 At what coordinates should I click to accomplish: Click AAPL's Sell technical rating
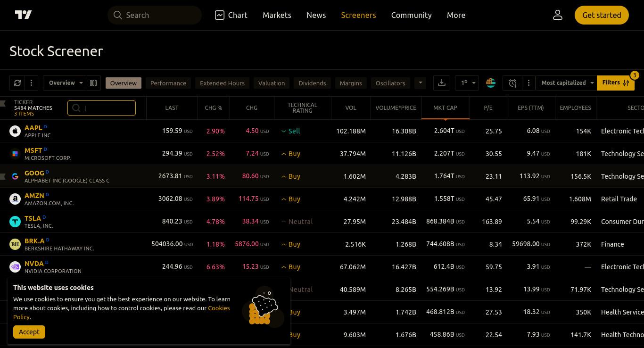(290, 131)
